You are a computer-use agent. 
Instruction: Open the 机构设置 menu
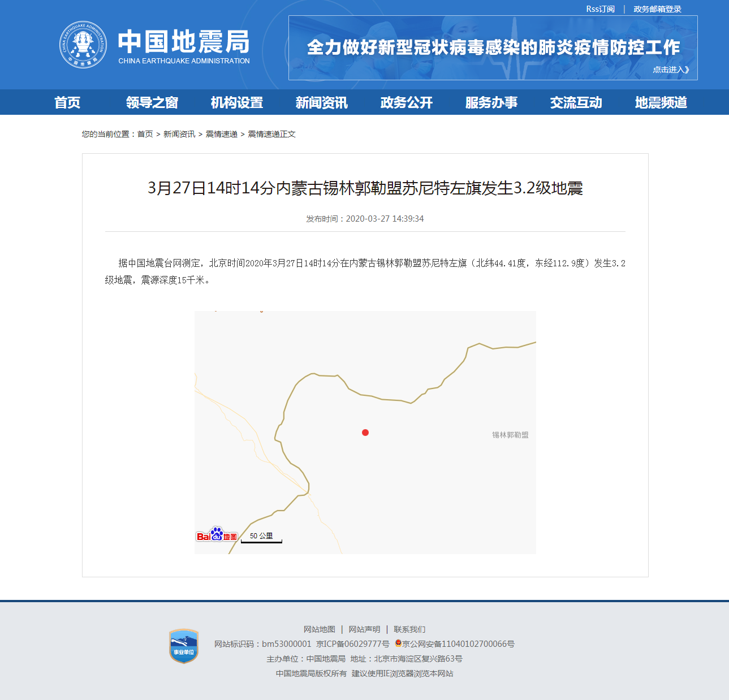tap(237, 102)
